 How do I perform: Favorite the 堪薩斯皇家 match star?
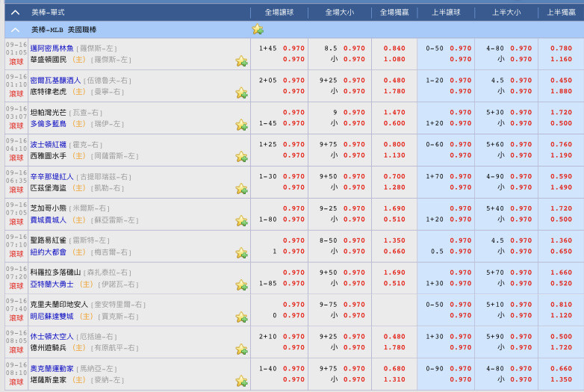pyautogui.click(x=241, y=381)
